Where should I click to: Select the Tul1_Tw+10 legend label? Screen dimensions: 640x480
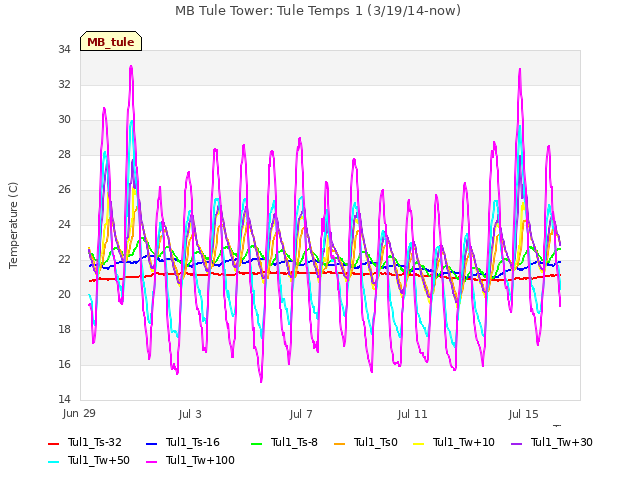click(x=464, y=442)
